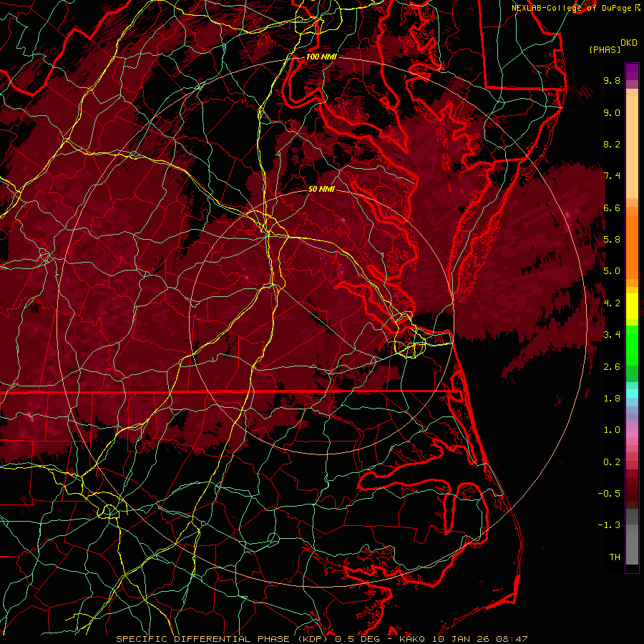The height and width of the screenshot is (644, 644).
Task: Click the gray band of the color scale
Action: pyautogui.click(x=632, y=538)
